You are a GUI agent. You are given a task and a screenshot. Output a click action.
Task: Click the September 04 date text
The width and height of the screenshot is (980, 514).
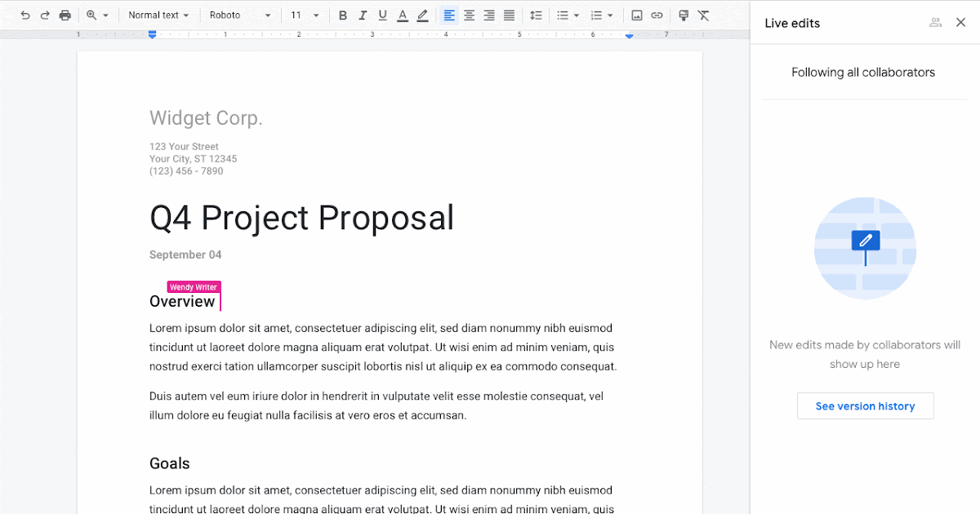click(x=185, y=255)
